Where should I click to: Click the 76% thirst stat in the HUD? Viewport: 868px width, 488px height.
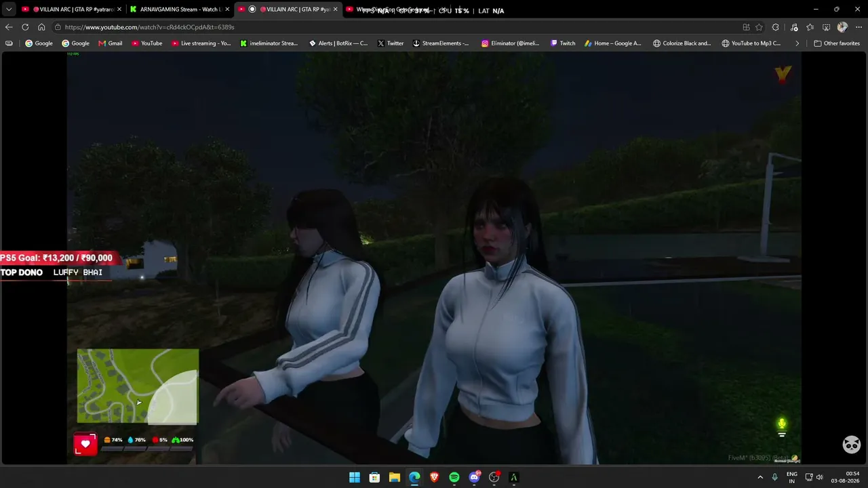[x=136, y=440]
